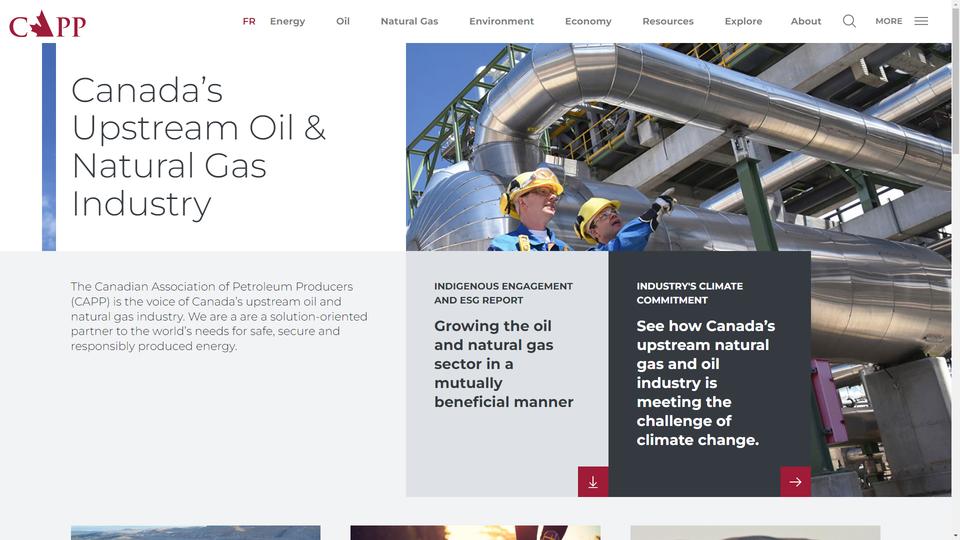Open the "Growing the oil and natural gas sector" headline
Viewport: 960px width, 540px height.
click(503, 364)
